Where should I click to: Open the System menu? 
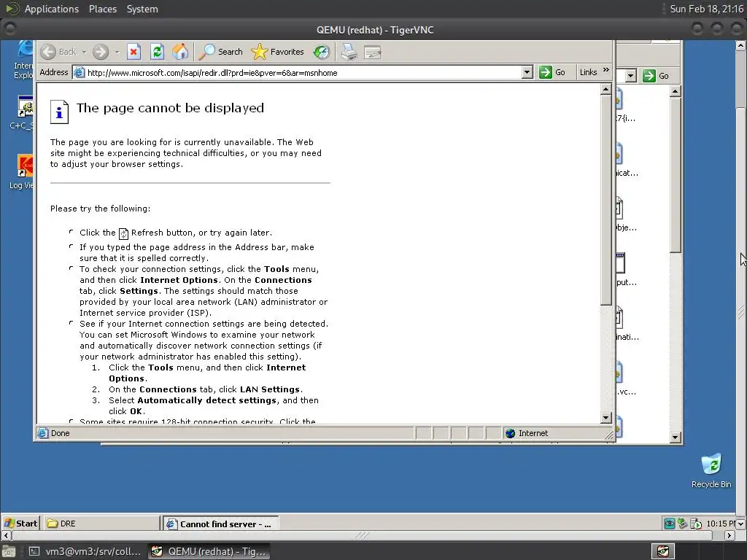142,9
